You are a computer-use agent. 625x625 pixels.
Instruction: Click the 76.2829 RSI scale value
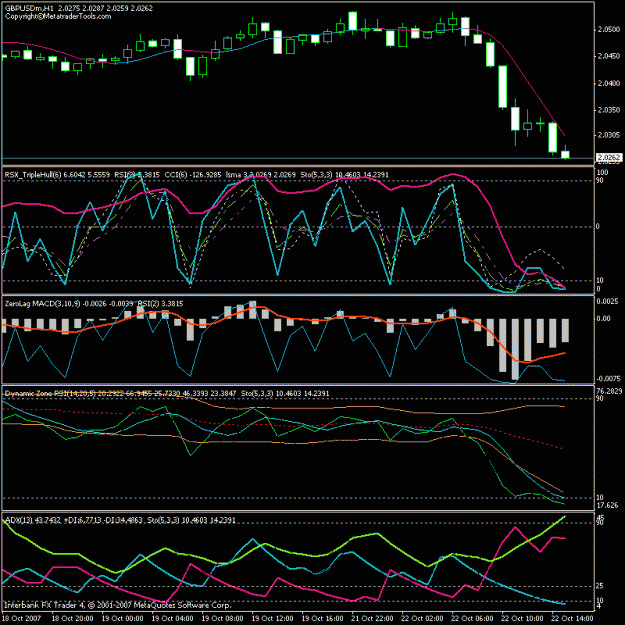(x=609, y=391)
